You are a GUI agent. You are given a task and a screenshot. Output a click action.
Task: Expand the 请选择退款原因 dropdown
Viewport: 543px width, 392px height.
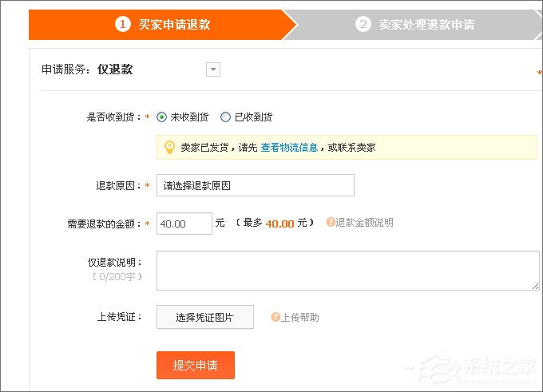(x=255, y=185)
